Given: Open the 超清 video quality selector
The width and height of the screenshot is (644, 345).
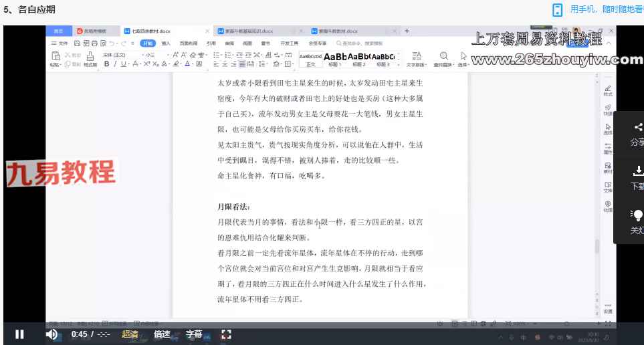Looking at the screenshot, I should click(130, 334).
